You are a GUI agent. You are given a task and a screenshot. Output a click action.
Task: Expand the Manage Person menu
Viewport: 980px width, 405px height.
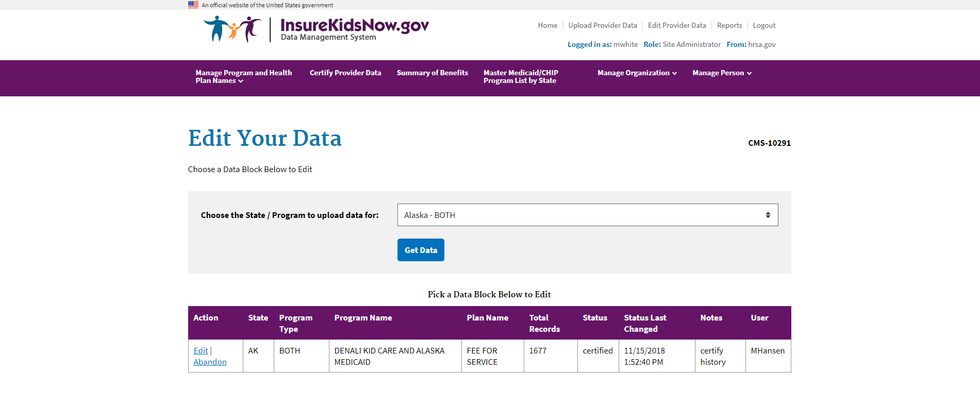pyautogui.click(x=721, y=73)
